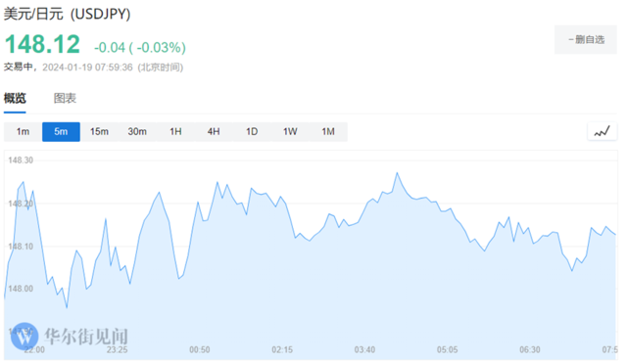Click the 00:50 time axis label
The width and height of the screenshot is (627, 364).
(x=200, y=350)
